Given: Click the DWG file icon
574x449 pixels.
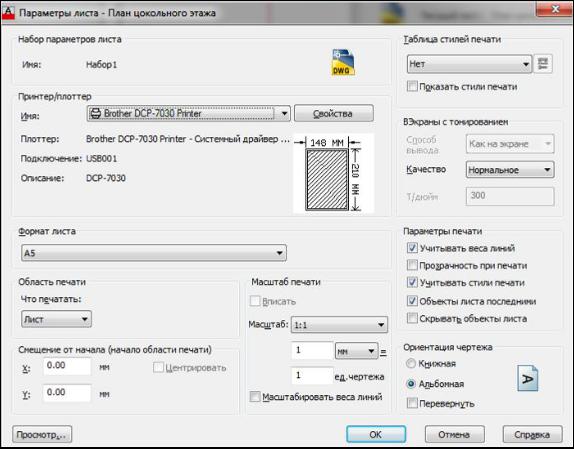Looking at the screenshot, I should (x=343, y=62).
